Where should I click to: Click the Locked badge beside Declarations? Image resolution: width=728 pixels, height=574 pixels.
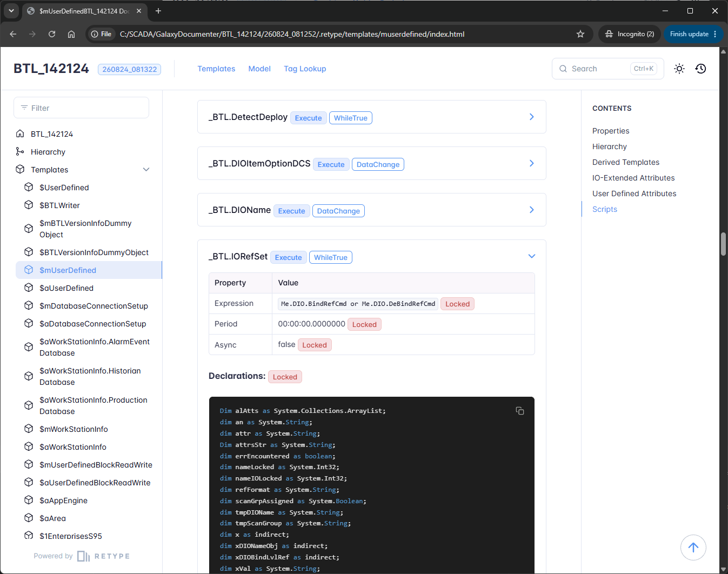pyautogui.click(x=285, y=377)
